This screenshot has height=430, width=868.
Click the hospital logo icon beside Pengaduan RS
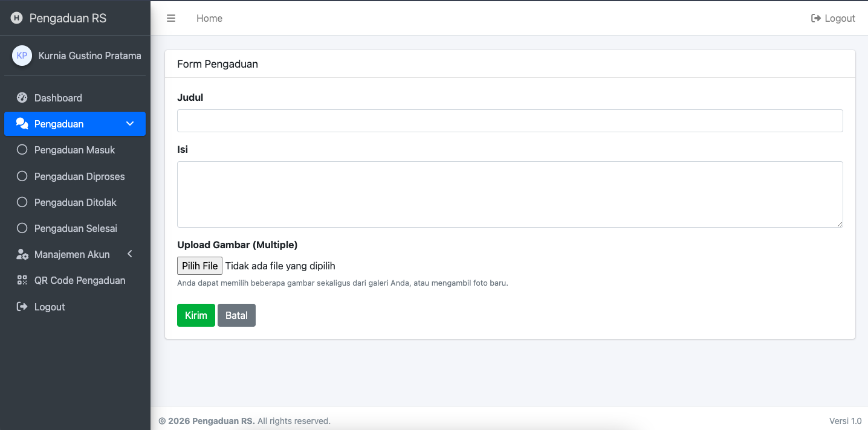coord(16,18)
